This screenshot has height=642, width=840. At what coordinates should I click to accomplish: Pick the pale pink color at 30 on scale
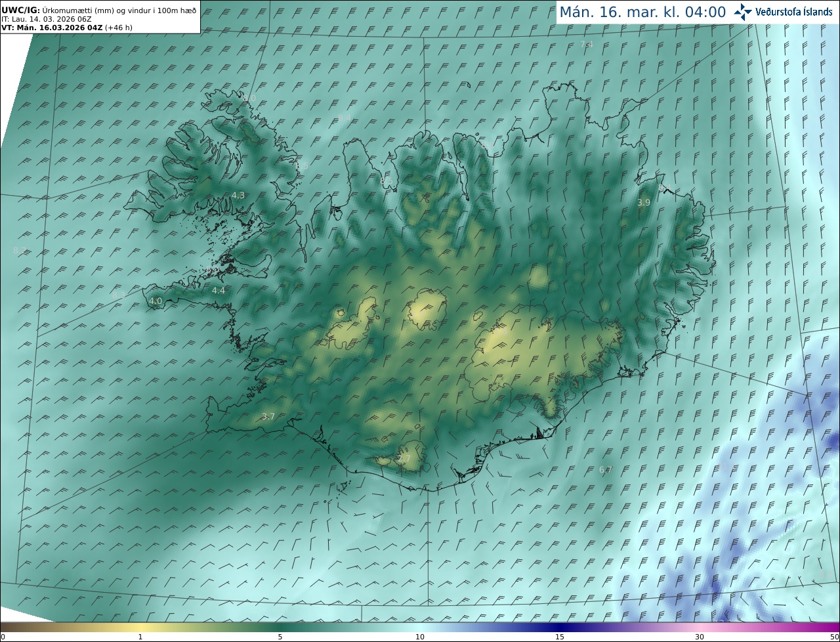click(x=700, y=627)
